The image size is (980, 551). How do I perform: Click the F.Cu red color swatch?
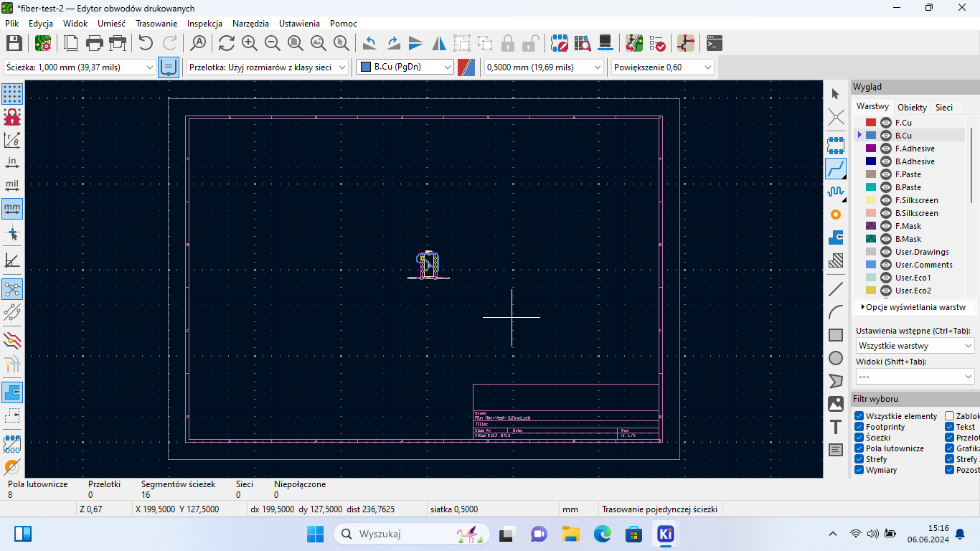point(871,123)
